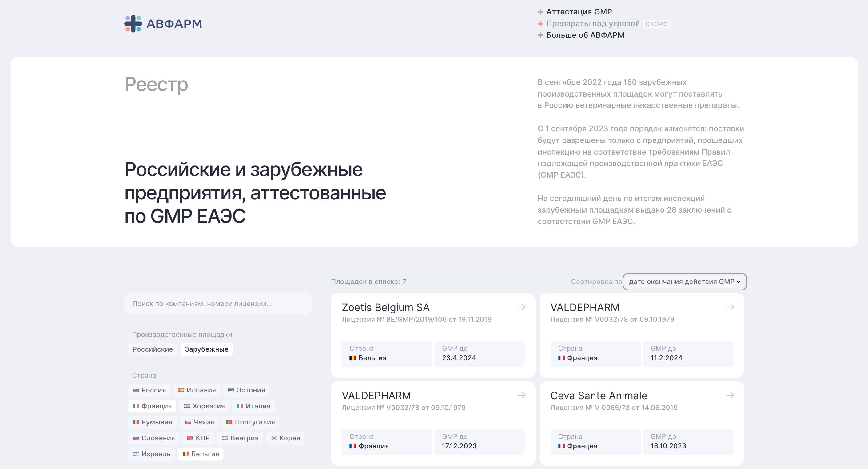This screenshot has width=868, height=469.
Task: Click license text BE/GMP/2019/106 от 19.11.2019
Action: point(439,320)
